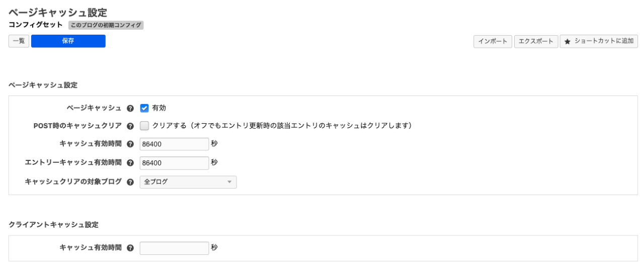Open the 全ブログ dropdown
This screenshot has height=274, width=644.
188,182
